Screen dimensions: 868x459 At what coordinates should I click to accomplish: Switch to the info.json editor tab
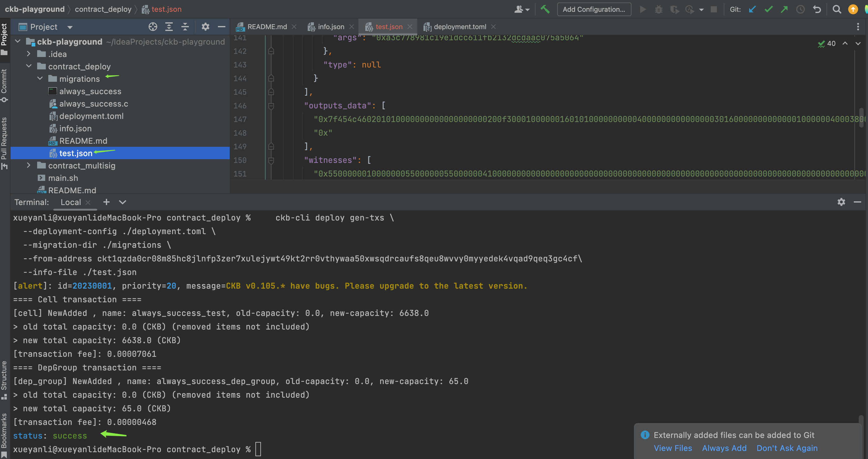[331, 27]
